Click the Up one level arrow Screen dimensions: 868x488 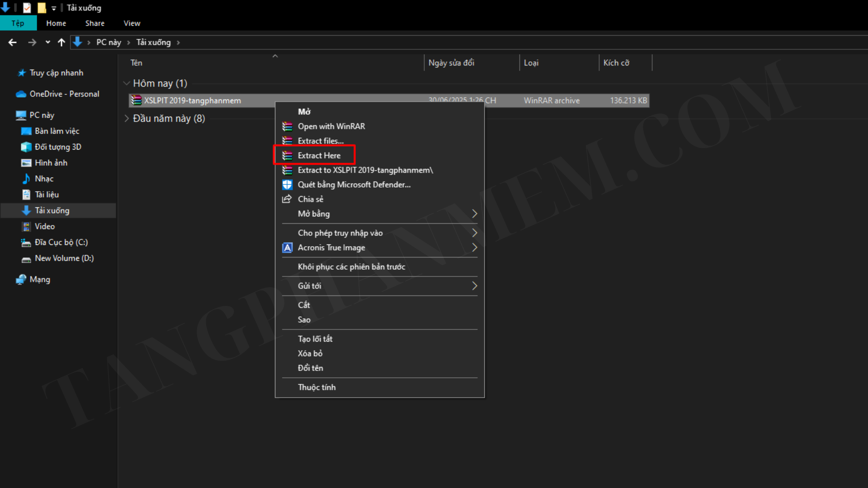61,42
